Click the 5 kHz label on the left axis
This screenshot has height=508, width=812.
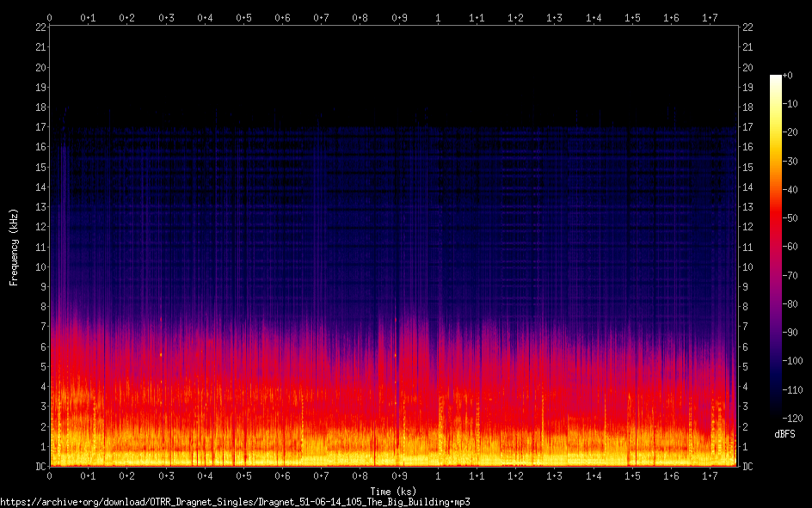coord(40,367)
